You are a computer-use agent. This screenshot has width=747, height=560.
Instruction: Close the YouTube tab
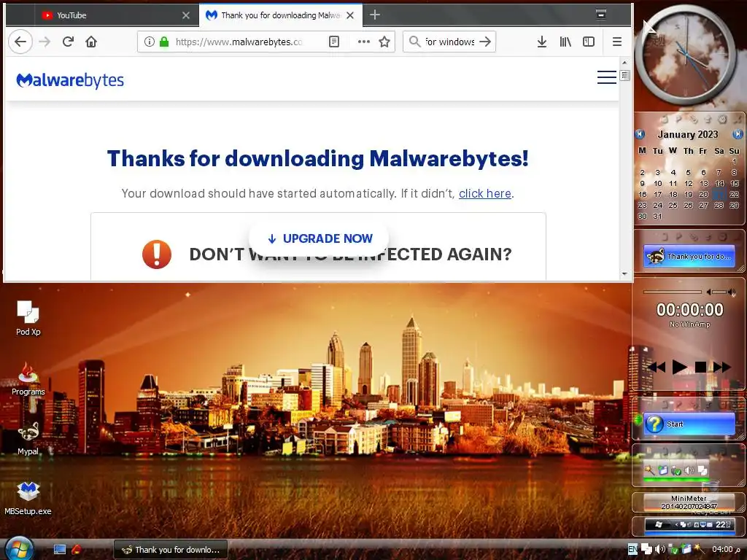(186, 15)
